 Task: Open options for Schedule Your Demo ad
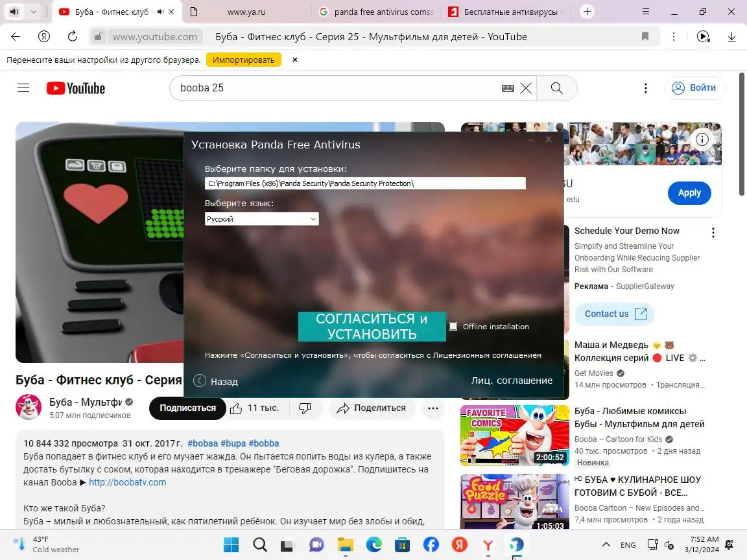713,233
